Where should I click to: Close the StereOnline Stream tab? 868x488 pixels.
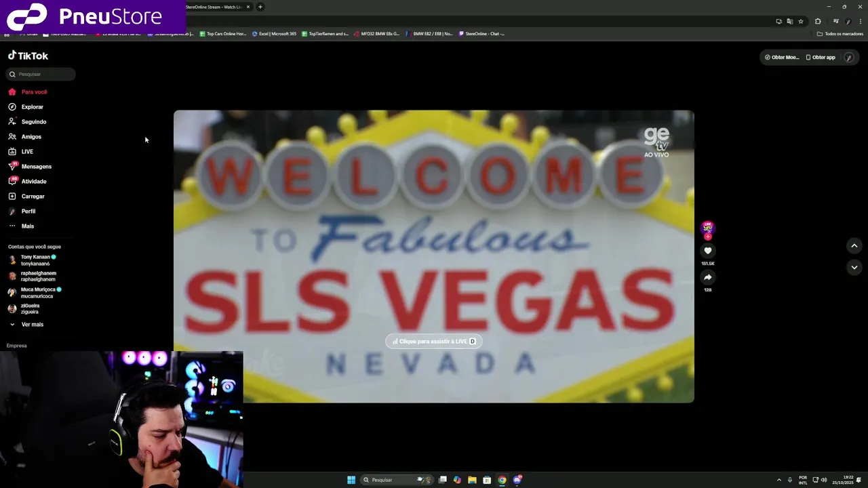pyautogui.click(x=248, y=7)
